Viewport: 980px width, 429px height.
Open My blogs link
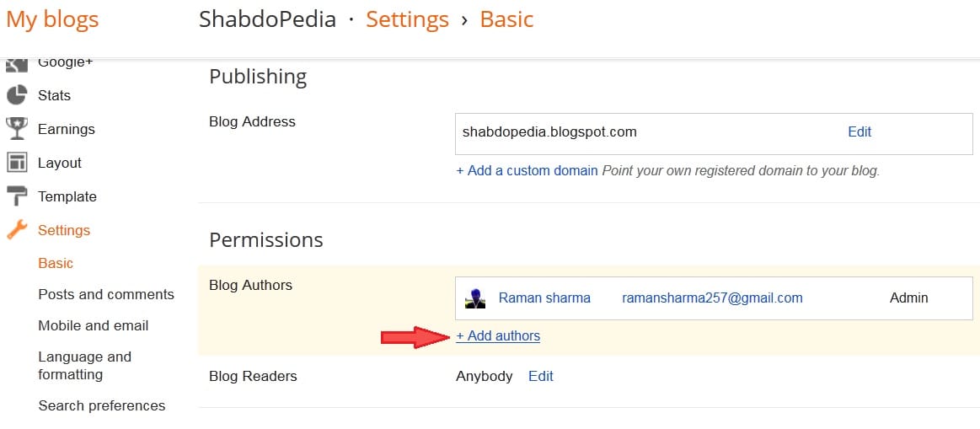pyautogui.click(x=52, y=19)
